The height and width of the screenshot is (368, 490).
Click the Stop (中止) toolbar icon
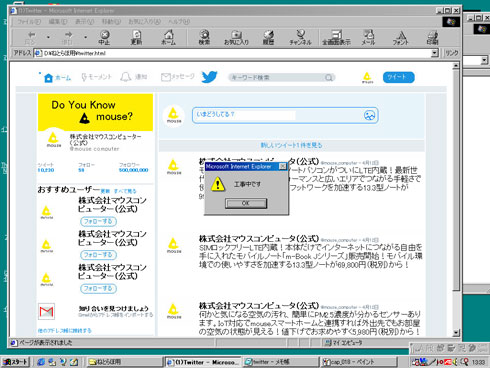tap(104, 37)
